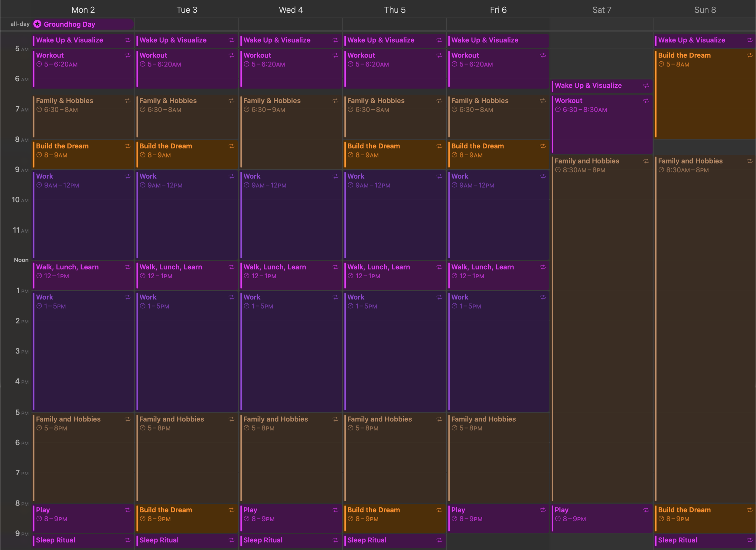The height and width of the screenshot is (550, 756).
Task: Select the Sat 7 day header
Action: (x=602, y=10)
